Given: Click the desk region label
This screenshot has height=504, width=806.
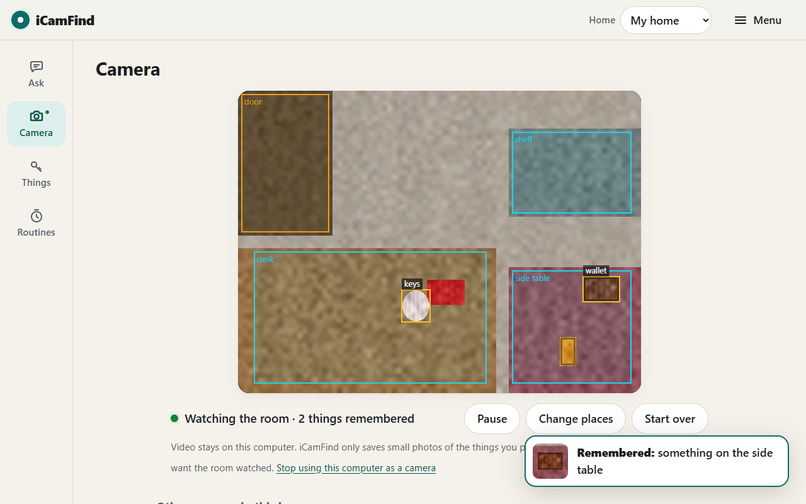Looking at the screenshot, I should (265, 259).
